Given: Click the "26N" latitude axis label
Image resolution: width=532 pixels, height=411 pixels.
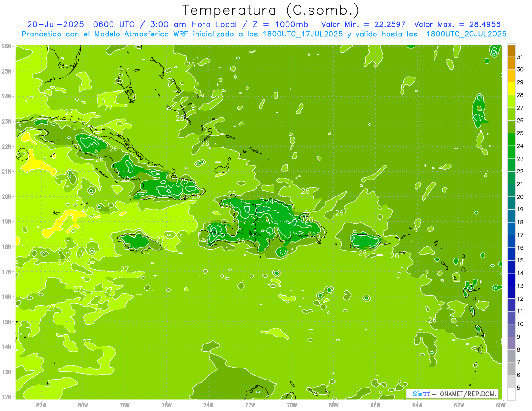Looking at the screenshot, I should pyautogui.click(x=6, y=46).
